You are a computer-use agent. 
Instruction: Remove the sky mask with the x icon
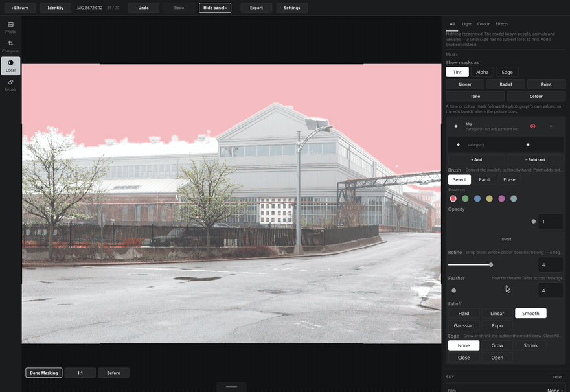pyautogui.click(x=551, y=126)
